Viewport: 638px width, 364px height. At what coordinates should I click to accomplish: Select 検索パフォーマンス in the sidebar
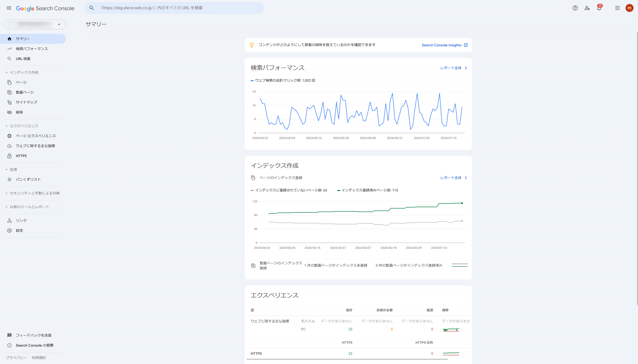(x=32, y=49)
